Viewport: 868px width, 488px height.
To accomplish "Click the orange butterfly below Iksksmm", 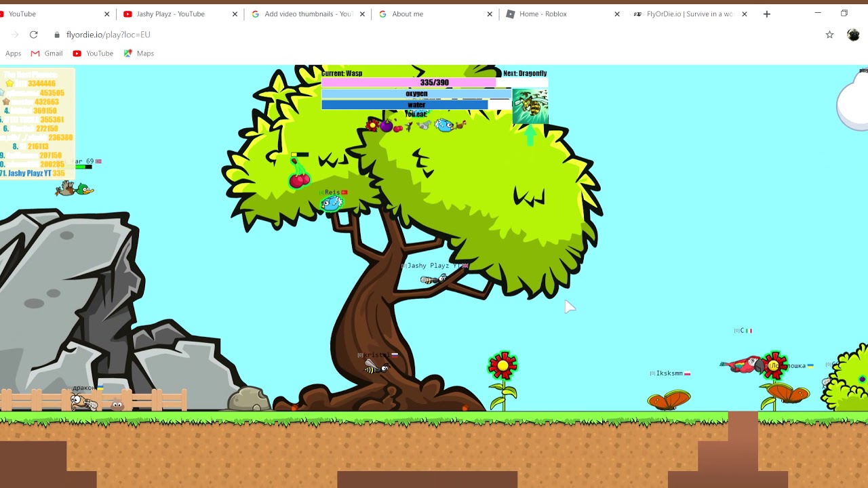I will point(669,400).
